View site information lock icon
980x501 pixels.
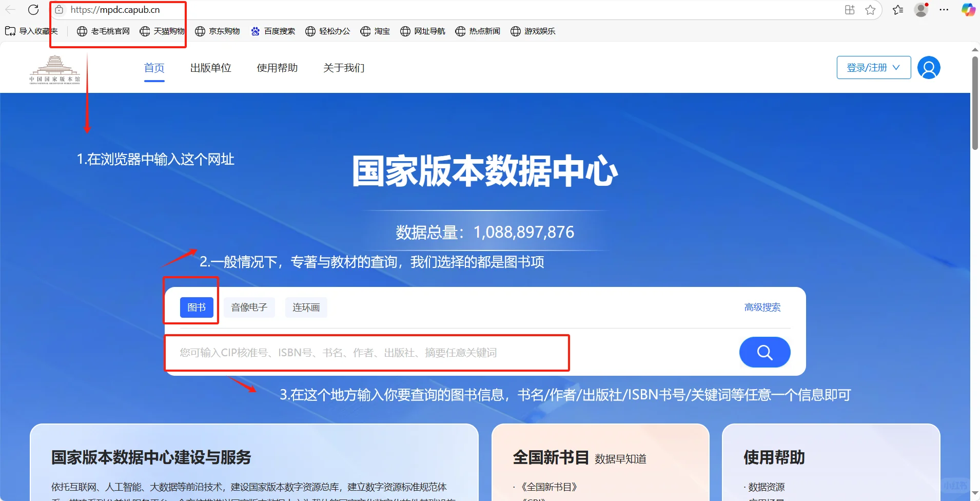pos(59,10)
